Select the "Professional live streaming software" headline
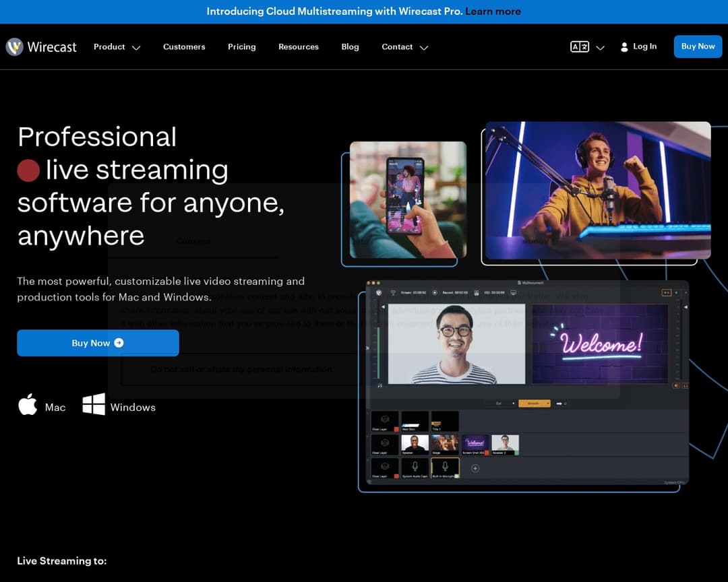Screen dimensions: 728x582 151,186
